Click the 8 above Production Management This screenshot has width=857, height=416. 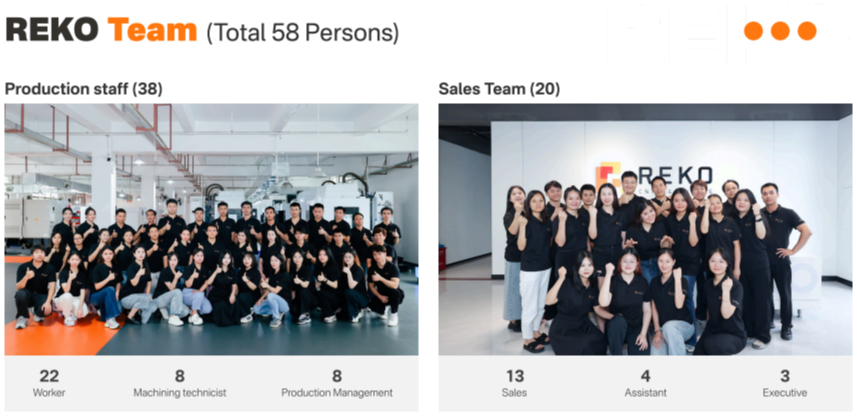click(x=337, y=376)
